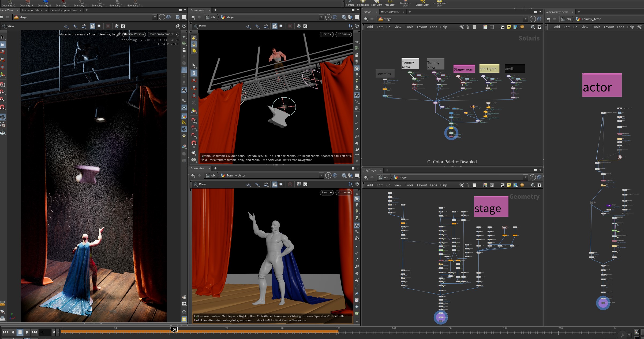Screen dimensions: 644x339
Task: Choose the Geometry Light shelf tool
Action: click(405, 3)
